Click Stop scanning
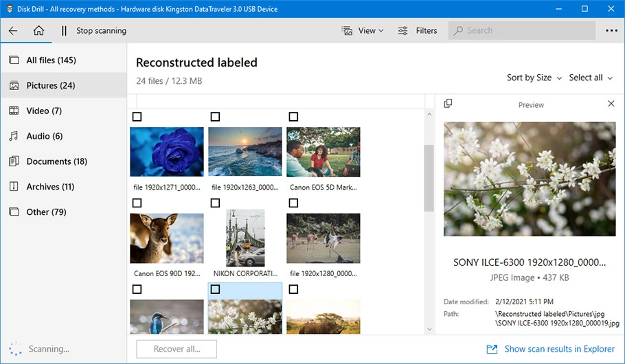The width and height of the screenshot is (625, 364). coord(101,30)
